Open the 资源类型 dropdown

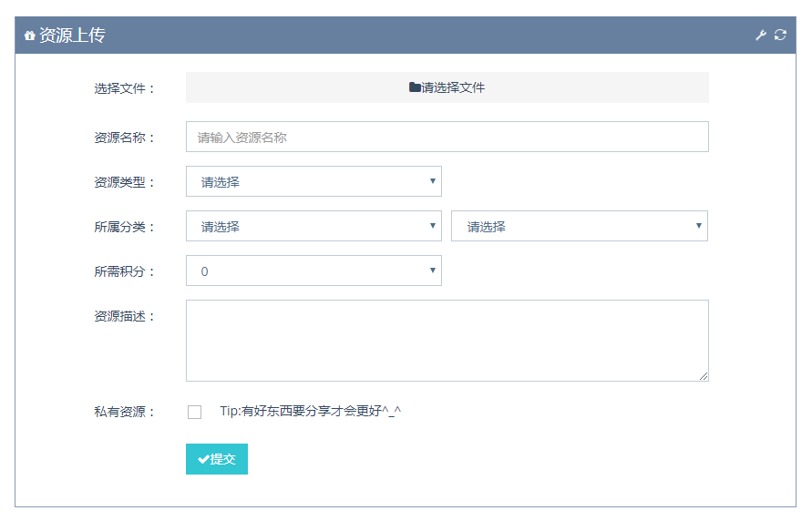click(313, 181)
